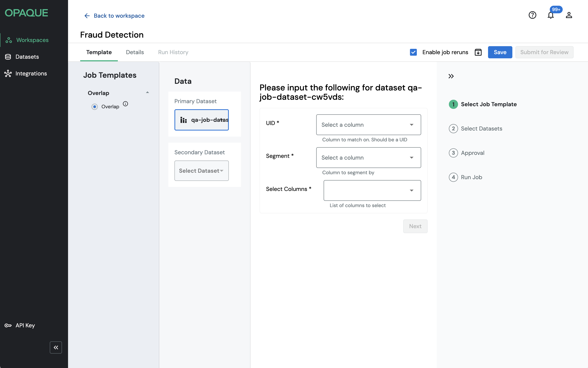
Task: Switch to the Run History tab
Action: click(173, 52)
